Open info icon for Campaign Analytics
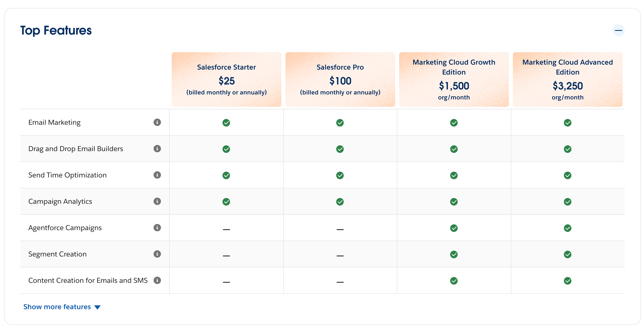The width and height of the screenshot is (644, 332). [157, 202]
